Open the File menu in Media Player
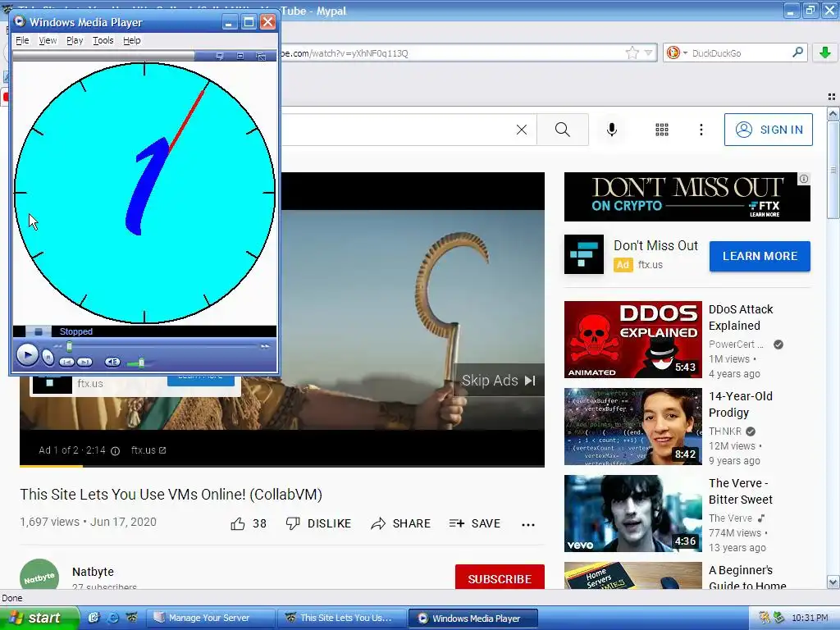This screenshot has width=840, height=630. click(22, 40)
